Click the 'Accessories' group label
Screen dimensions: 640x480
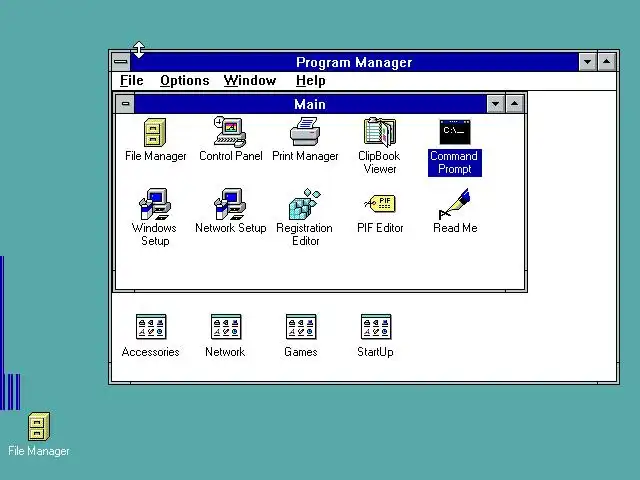pos(151,352)
